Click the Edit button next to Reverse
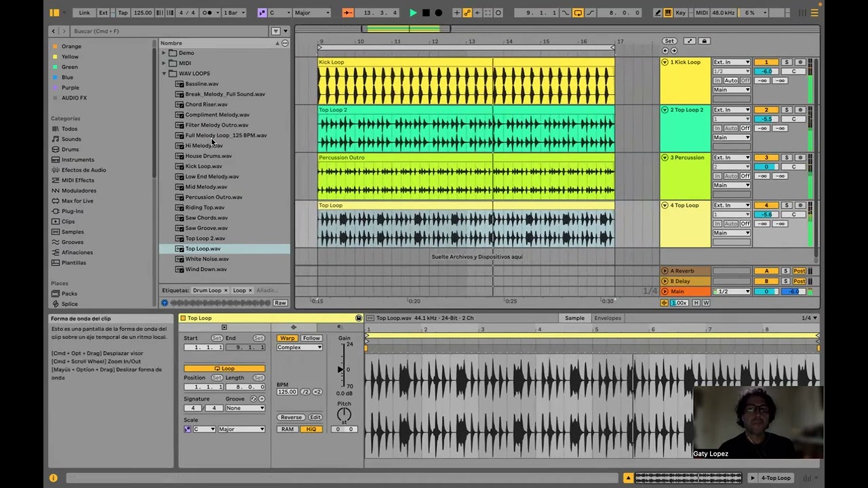 pyautogui.click(x=315, y=418)
